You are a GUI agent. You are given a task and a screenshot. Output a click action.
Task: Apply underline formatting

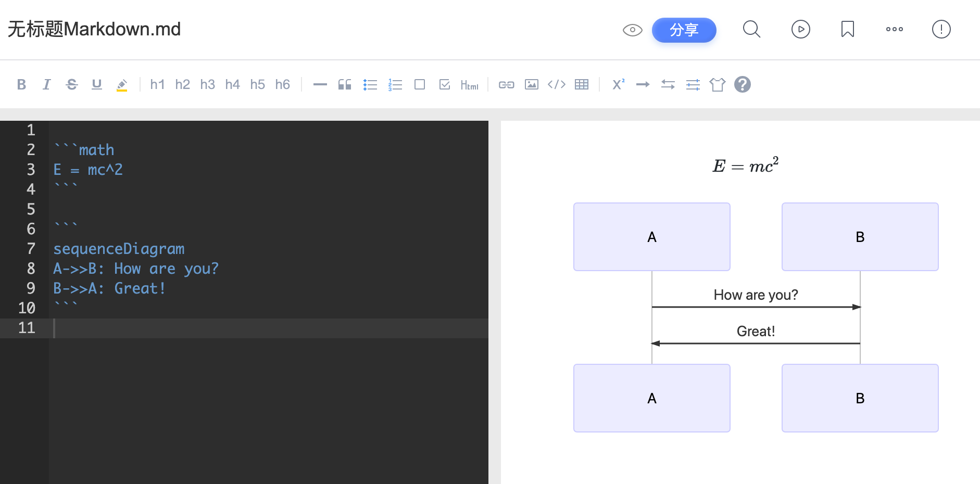click(x=97, y=84)
